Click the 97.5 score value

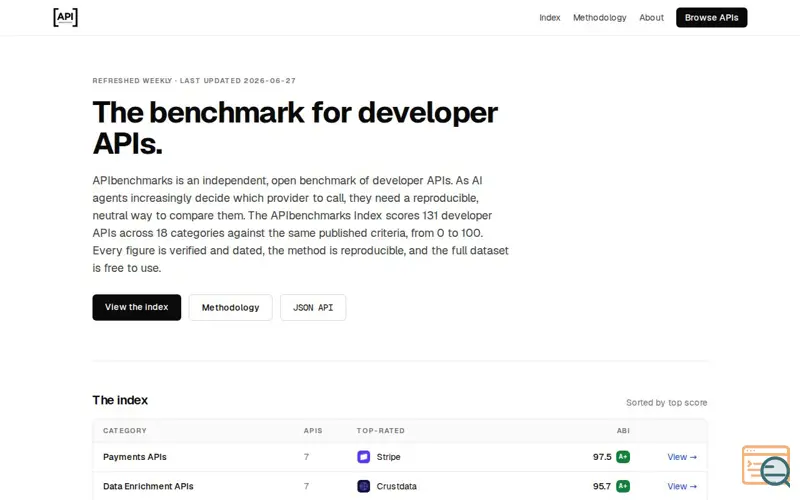(x=602, y=457)
